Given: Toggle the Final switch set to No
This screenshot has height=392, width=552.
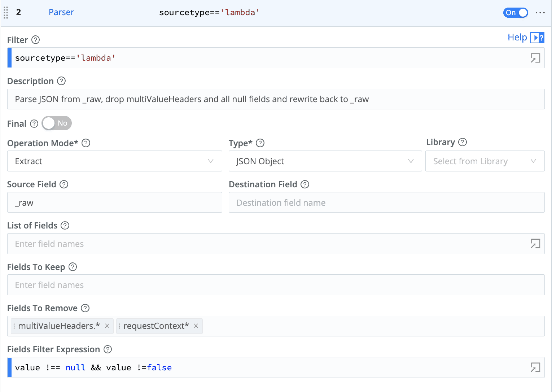Looking at the screenshot, I should click(57, 123).
